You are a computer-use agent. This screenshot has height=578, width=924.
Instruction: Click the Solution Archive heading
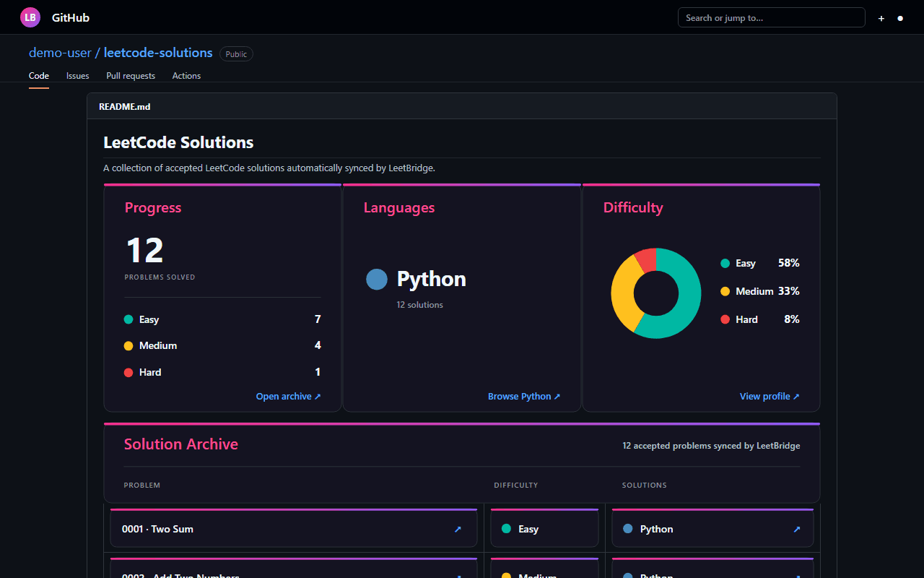(181, 444)
